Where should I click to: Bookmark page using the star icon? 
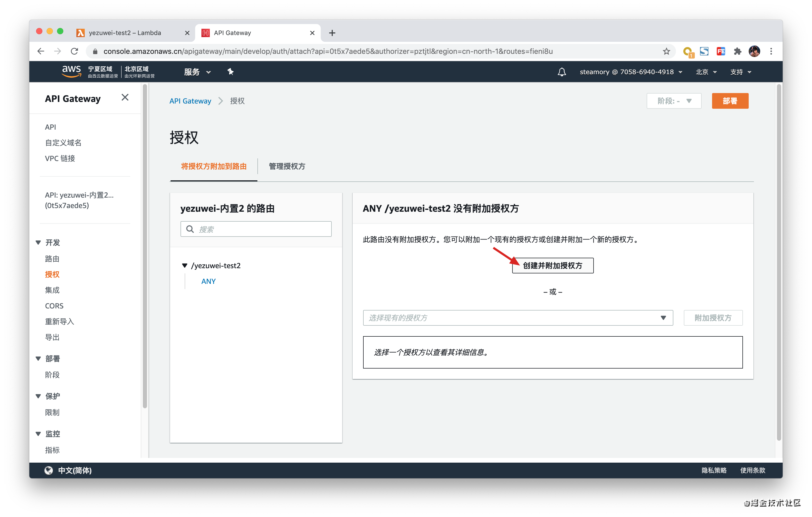666,51
